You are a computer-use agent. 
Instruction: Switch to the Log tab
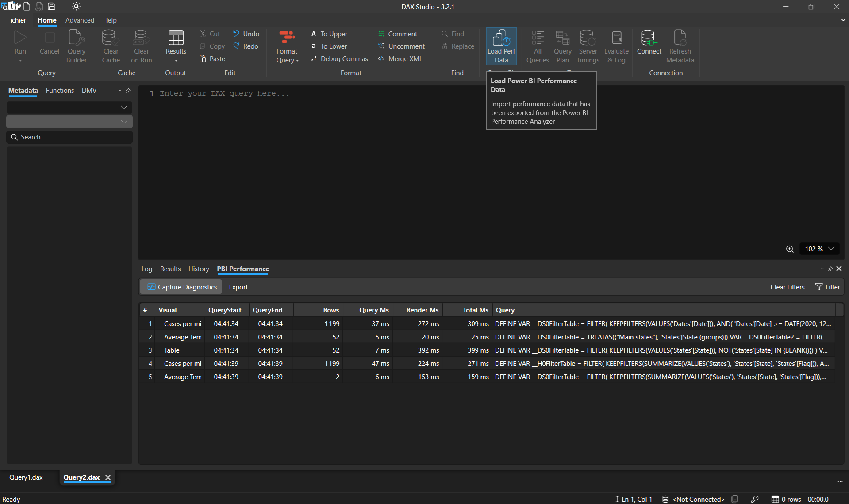click(146, 269)
